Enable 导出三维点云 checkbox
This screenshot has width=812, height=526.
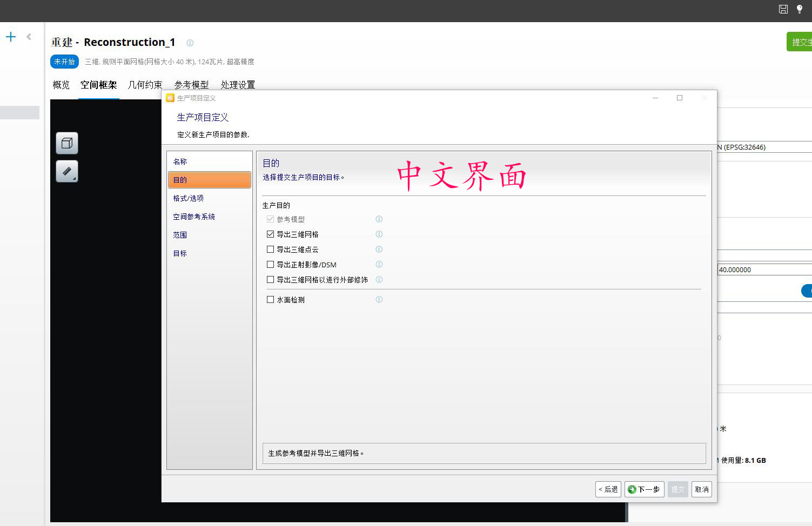[270, 249]
